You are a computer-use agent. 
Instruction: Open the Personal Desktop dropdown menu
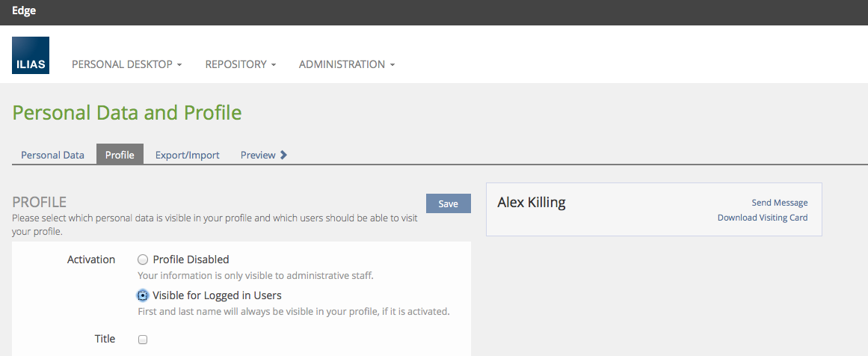pos(126,64)
